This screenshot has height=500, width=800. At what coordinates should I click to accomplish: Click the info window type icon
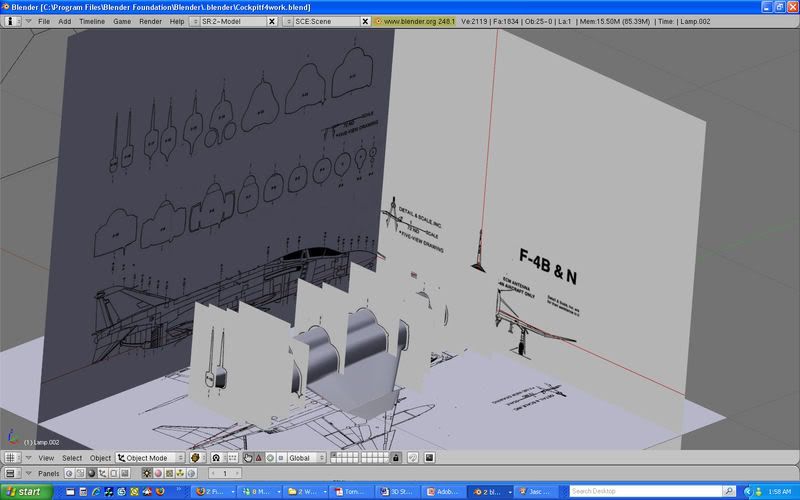click(12, 21)
